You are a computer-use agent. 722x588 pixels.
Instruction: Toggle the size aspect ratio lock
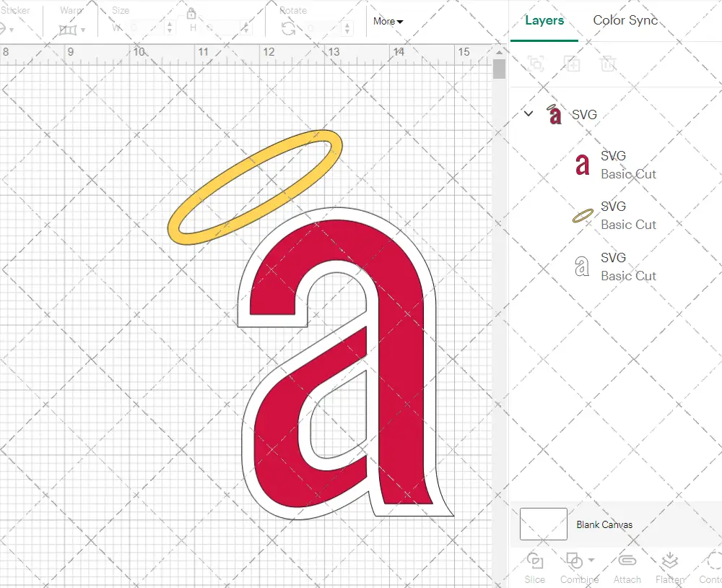191,13
